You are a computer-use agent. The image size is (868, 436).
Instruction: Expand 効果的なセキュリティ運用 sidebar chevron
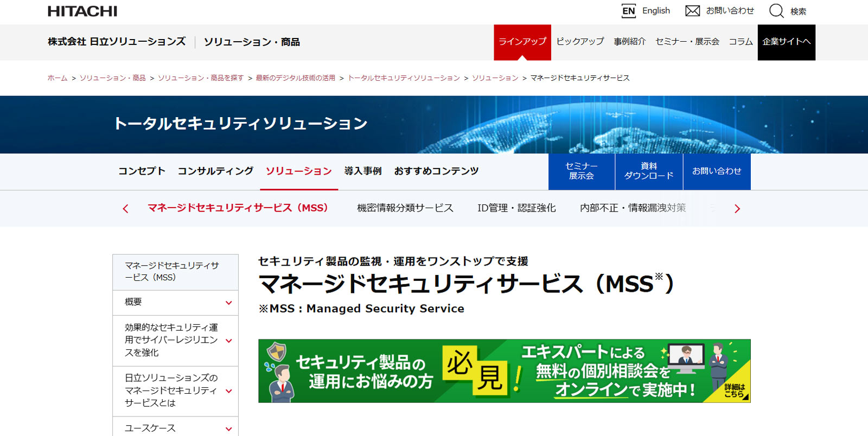[229, 341]
